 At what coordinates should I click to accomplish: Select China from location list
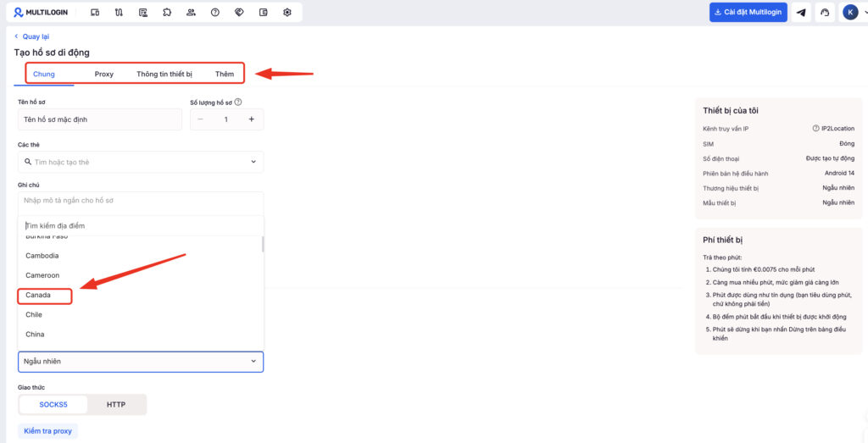click(x=35, y=335)
